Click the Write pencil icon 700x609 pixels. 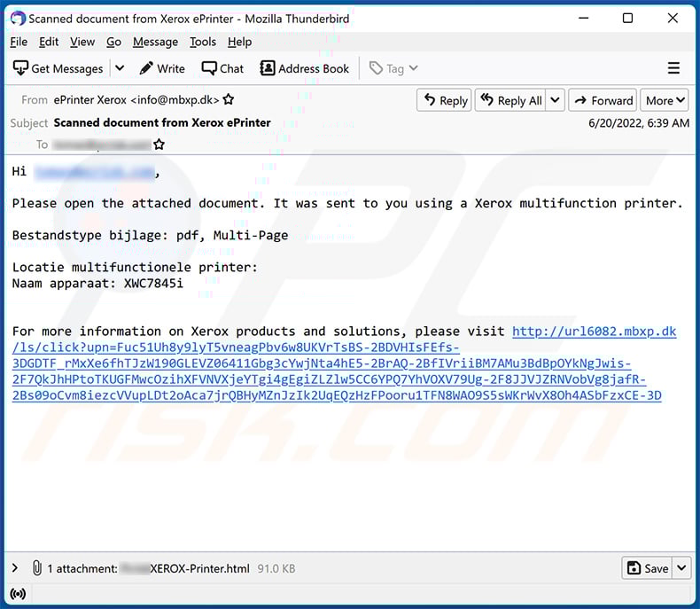[x=146, y=68]
